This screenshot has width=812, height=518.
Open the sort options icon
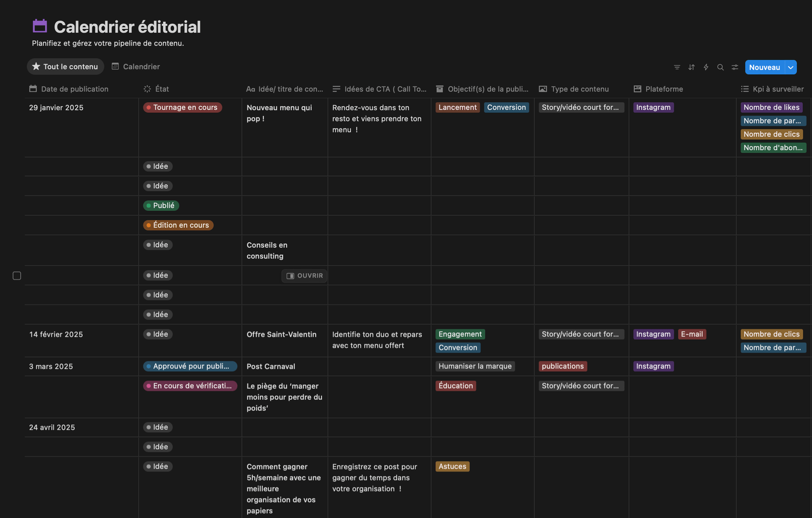click(691, 67)
